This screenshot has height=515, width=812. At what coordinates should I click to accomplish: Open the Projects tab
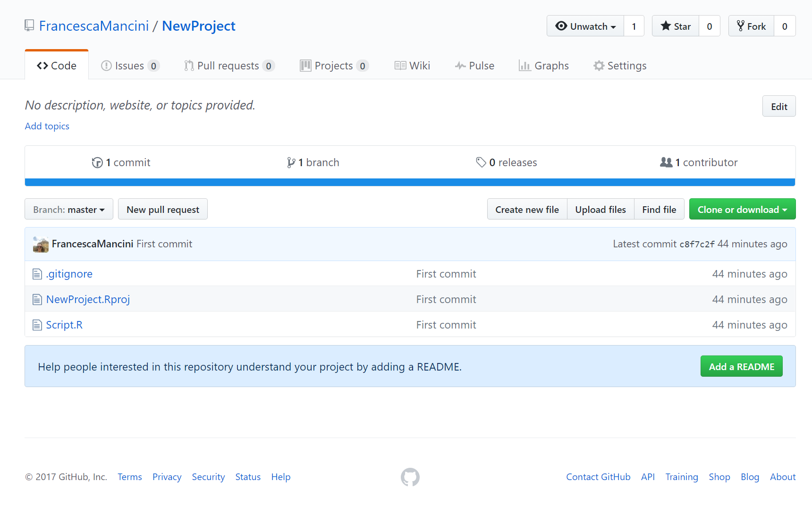click(x=334, y=66)
